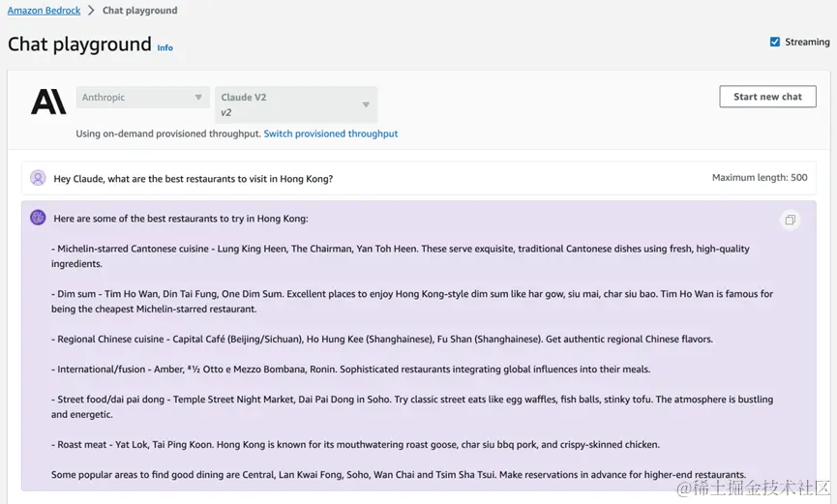Click the Roast meat line
This screenshot has height=504, width=837.
(355, 444)
